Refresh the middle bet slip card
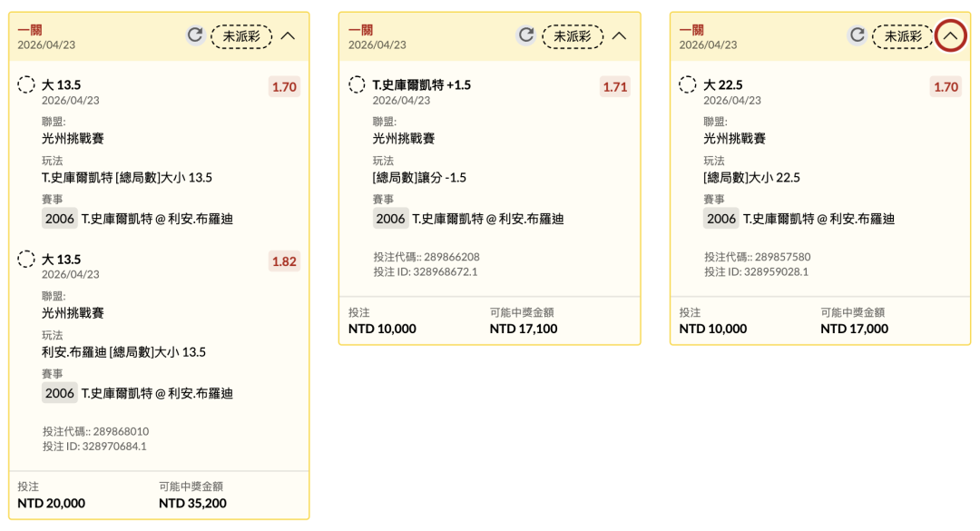 (x=526, y=35)
